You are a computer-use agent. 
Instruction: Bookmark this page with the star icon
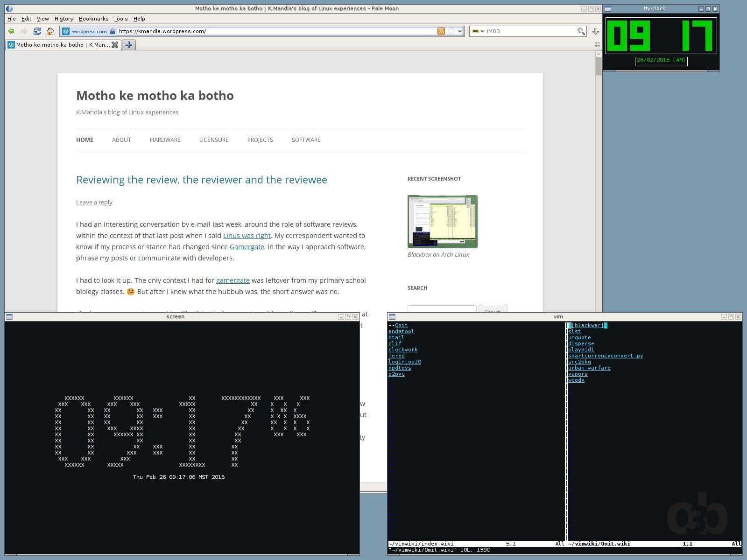451,31
